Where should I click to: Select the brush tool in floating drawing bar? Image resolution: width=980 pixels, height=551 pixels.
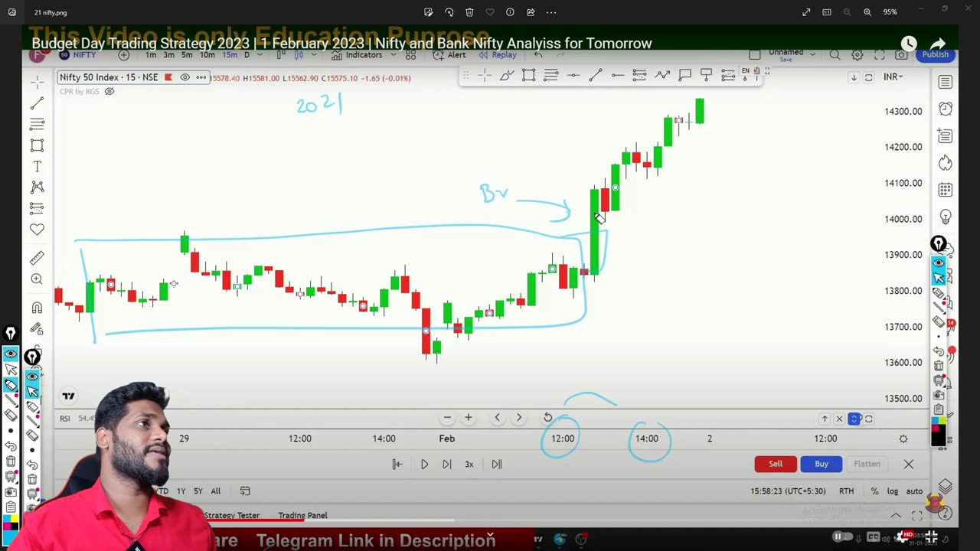pos(507,75)
